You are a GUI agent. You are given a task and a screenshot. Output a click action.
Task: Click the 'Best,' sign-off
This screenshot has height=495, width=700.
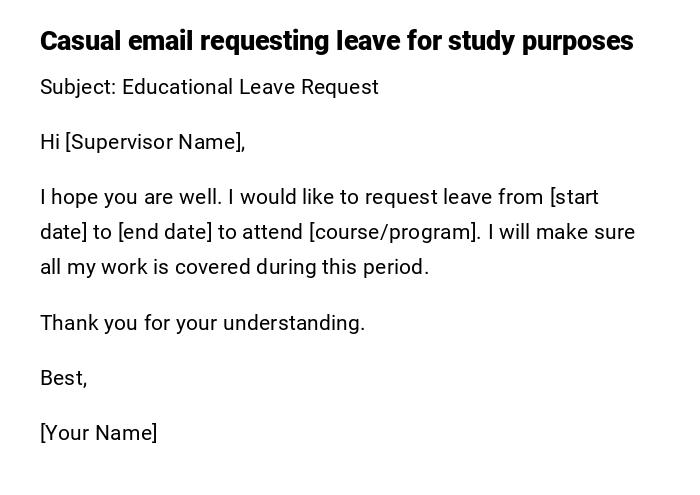[64, 378]
